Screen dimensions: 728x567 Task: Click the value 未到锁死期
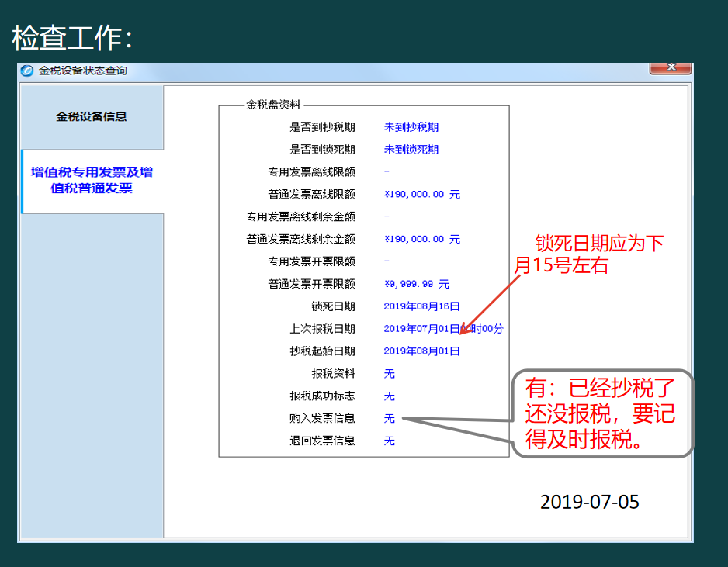tap(411, 150)
